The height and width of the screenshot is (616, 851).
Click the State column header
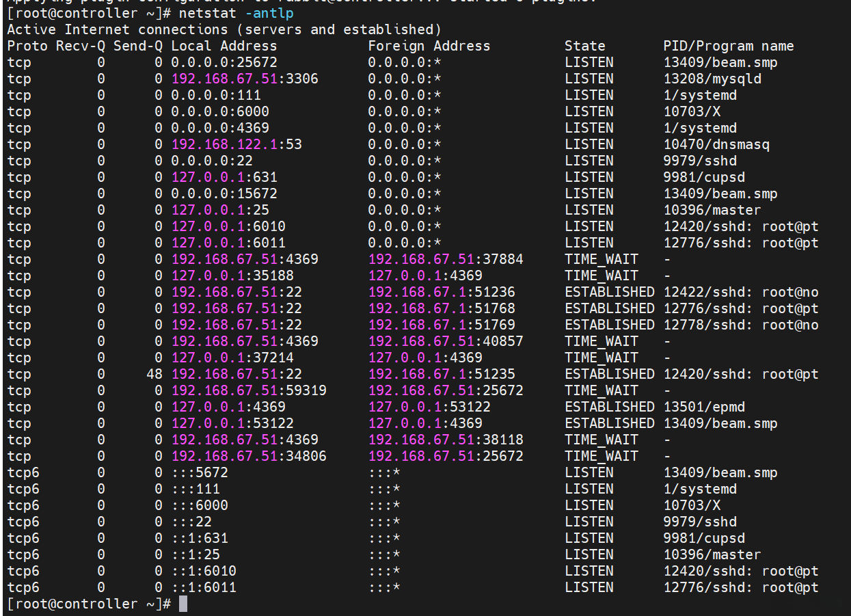point(585,46)
